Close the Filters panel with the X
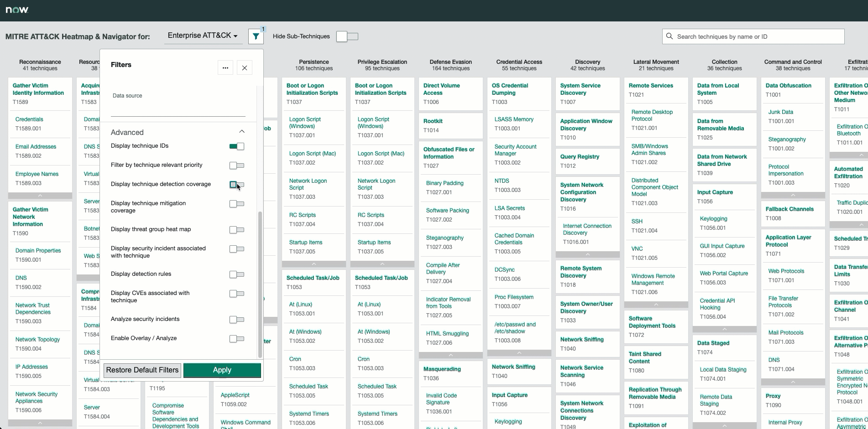The image size is (868, 429). tap(245, 68)
